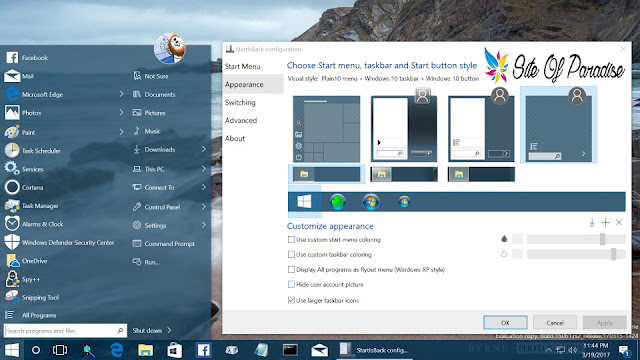Go to the Switching section
The width and height of the screenshot is (640, 360).
pos(240,102)
